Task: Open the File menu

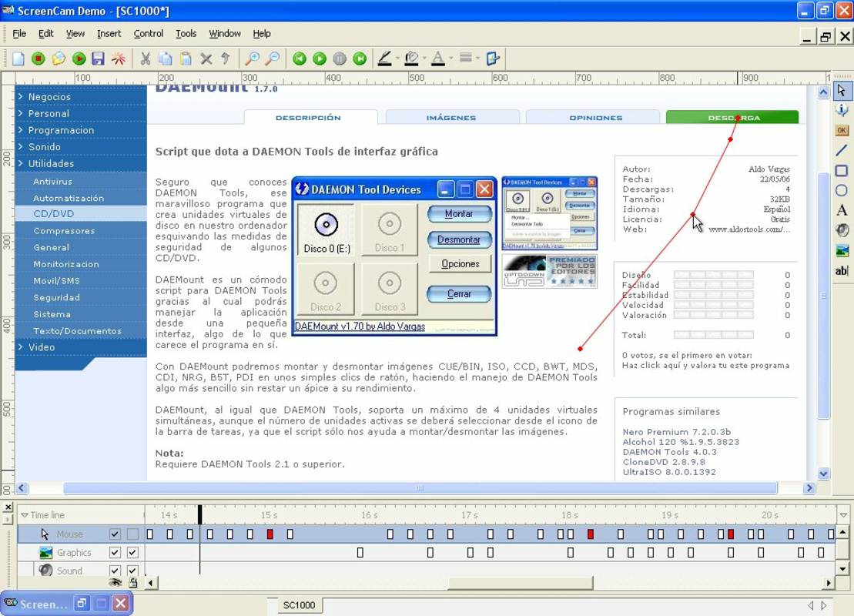Action: 19,34
